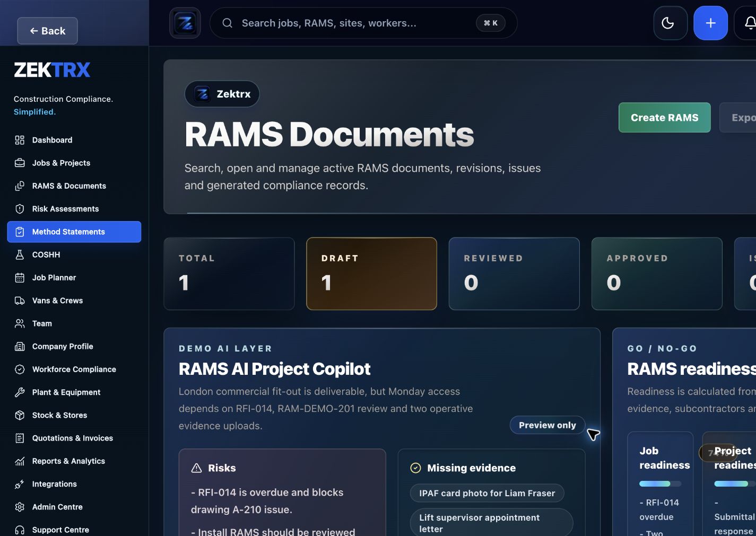Click the green Create RAMS button

click(x=664, y=118)
